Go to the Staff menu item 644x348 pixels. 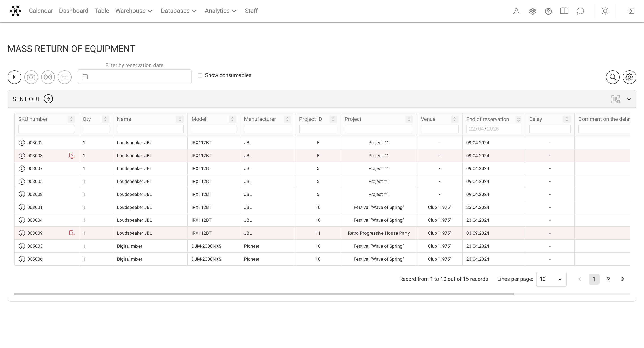click(251, 11)
